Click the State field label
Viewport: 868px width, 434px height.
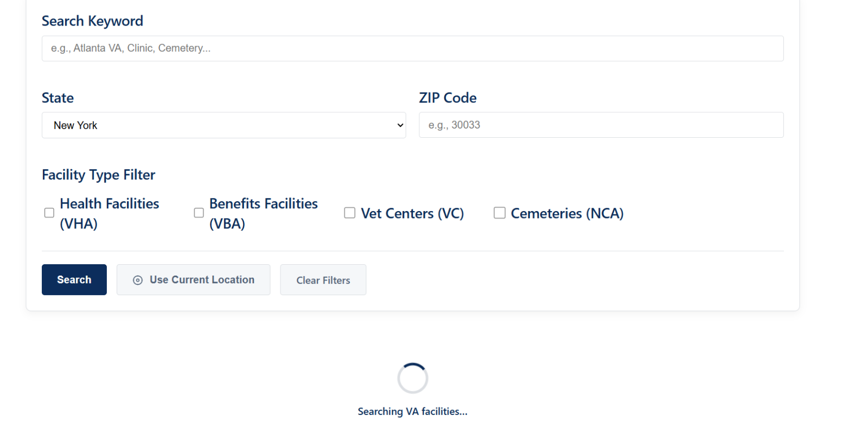click(58, 98)
